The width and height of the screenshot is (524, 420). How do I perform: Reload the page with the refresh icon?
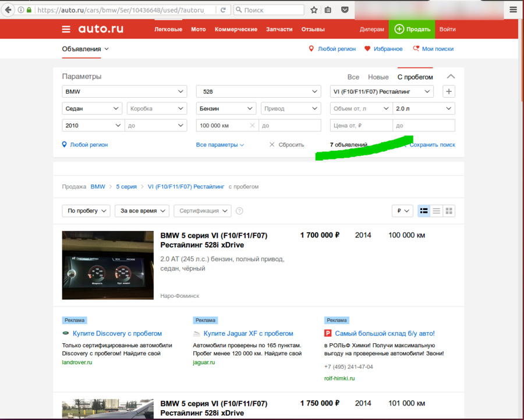coord(223,10)
